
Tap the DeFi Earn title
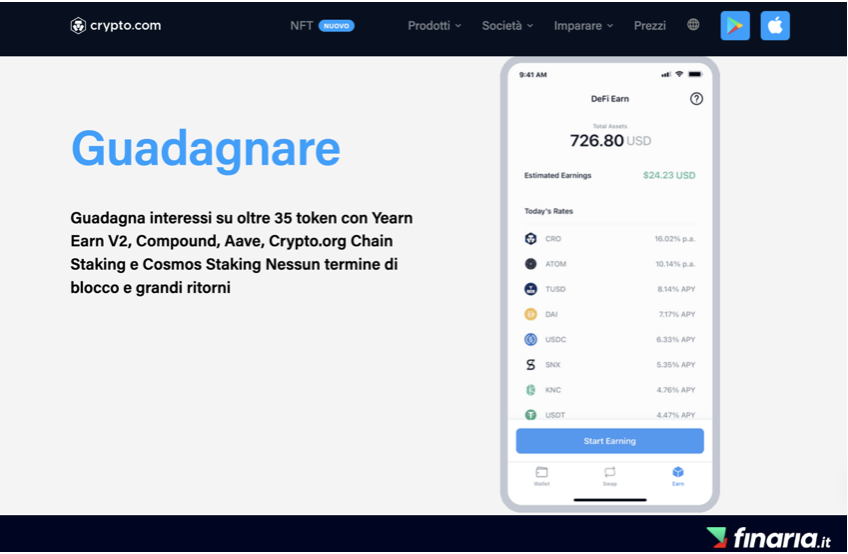tap(610, 98)
